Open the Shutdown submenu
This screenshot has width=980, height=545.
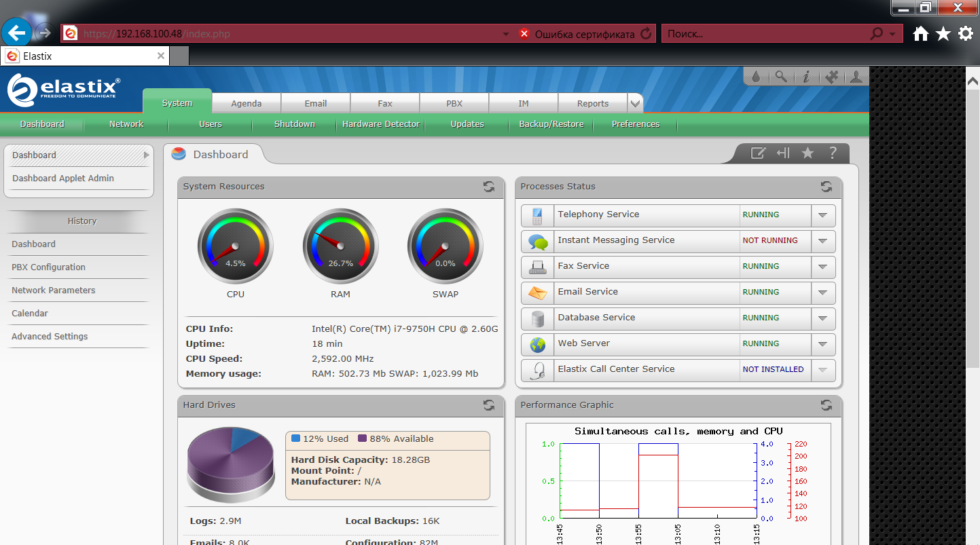(295, 124)
